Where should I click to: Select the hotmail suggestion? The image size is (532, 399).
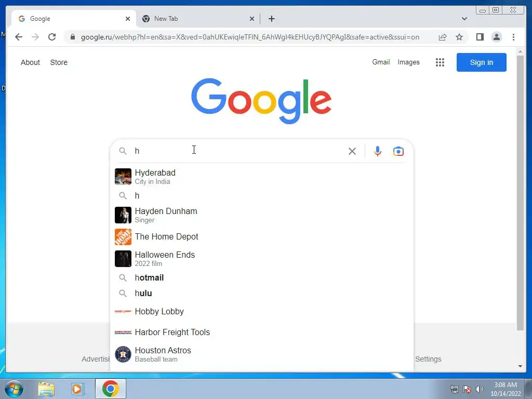pyautogui.click(x=262, y=278)
